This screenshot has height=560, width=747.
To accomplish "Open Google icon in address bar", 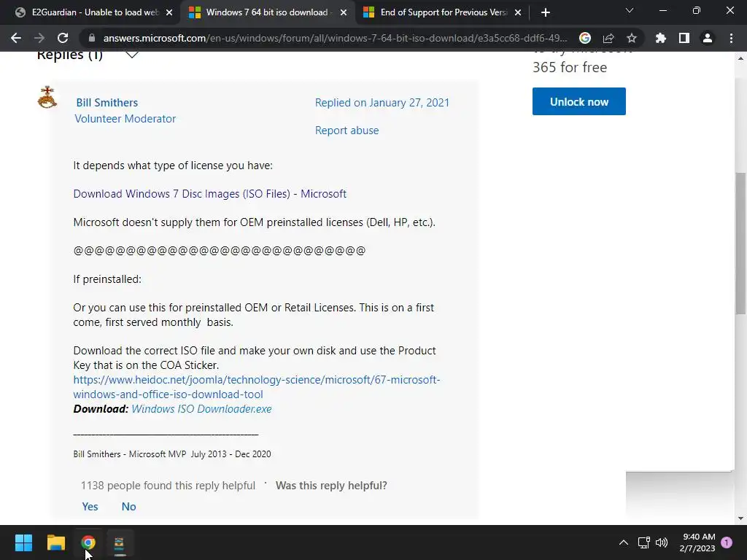I will click(x=585, y=38).
